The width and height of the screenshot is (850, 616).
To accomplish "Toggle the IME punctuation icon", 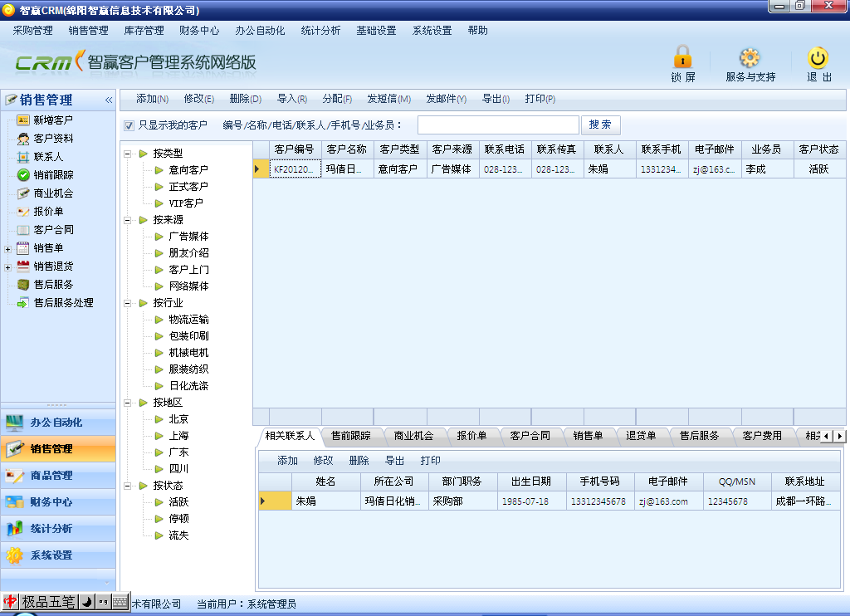I will point(104,601).
